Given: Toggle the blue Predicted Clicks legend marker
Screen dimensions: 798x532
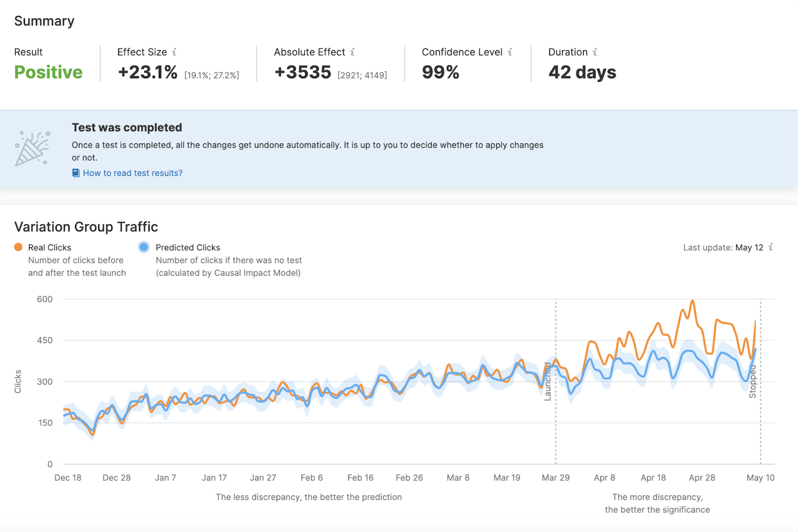Looking at the screenshot, I should click(144, 246).
